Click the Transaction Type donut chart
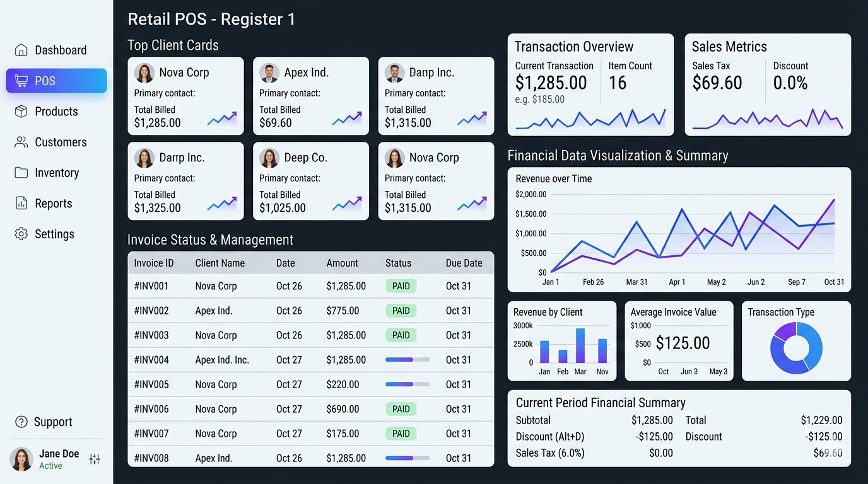The image size is (868, 484). click(796, 347)
